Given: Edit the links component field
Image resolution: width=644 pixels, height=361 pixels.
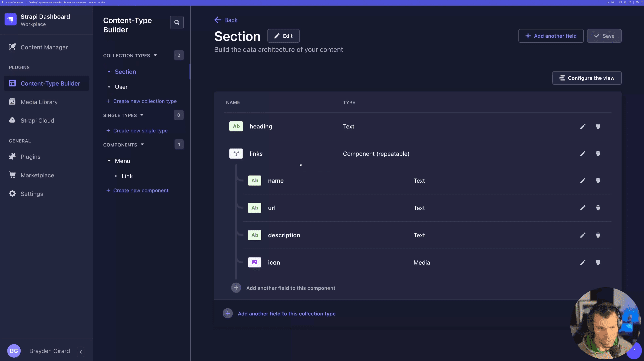Looking at the screenshot, I should click(583, 154).
